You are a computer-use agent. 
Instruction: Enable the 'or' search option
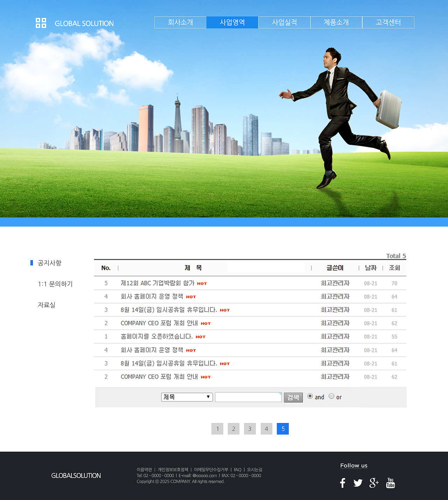tap(331, 396)
